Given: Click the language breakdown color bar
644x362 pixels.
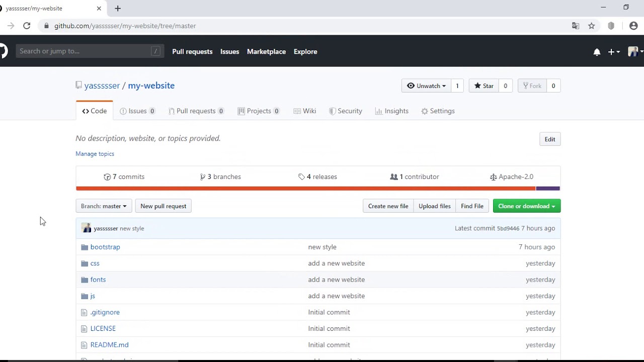Looking at the screenshot, I should (x=318, y=189).
